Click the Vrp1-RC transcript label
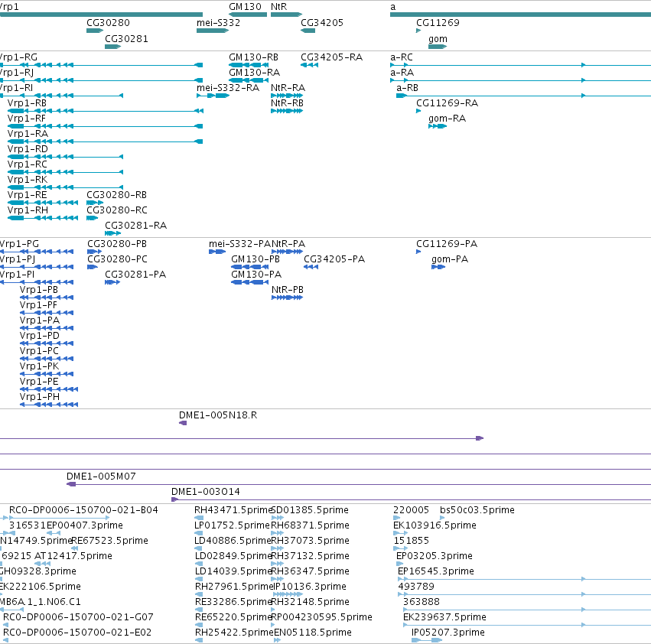This screenshot has width=651, height=644. pos(28,164)
